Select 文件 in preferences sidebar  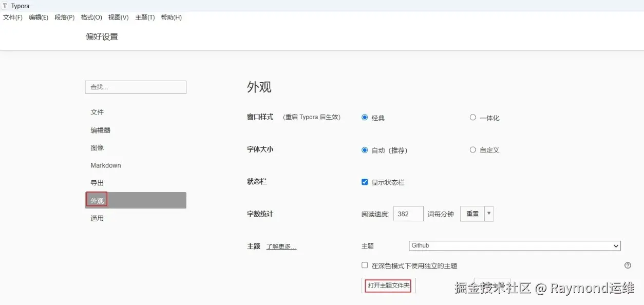coord(136,112)
